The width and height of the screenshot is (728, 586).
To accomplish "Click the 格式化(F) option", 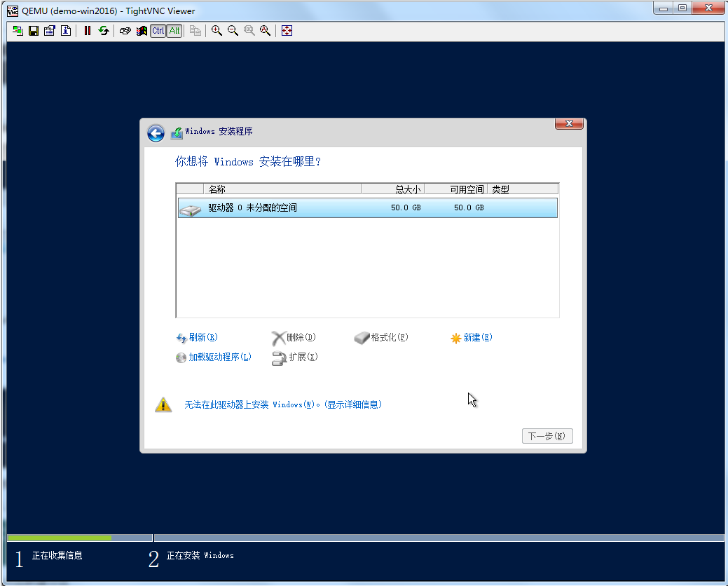I will coord(381,338).
